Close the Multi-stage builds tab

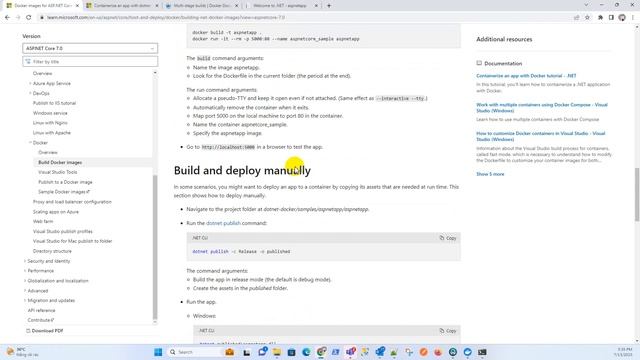[236, 6]
